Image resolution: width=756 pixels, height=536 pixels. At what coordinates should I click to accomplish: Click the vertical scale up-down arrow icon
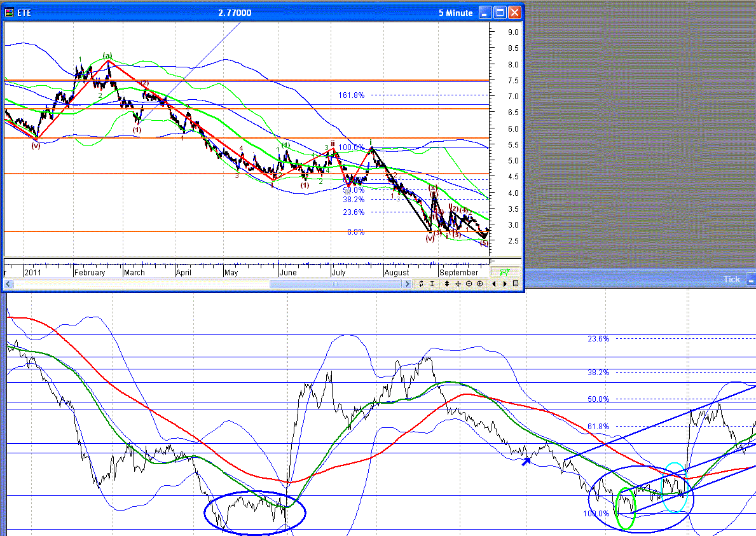(x=446, y=284)
